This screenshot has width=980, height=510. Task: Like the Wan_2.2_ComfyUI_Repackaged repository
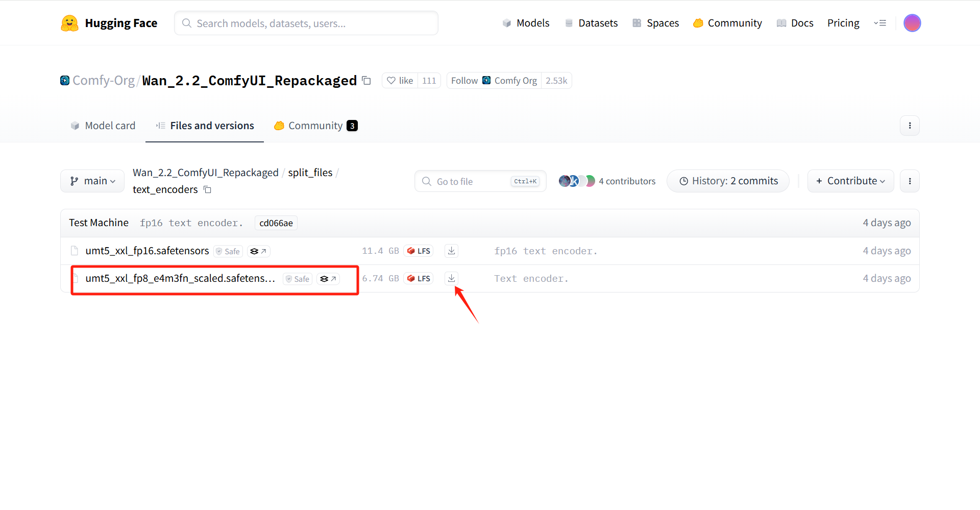tap(400, 81)
